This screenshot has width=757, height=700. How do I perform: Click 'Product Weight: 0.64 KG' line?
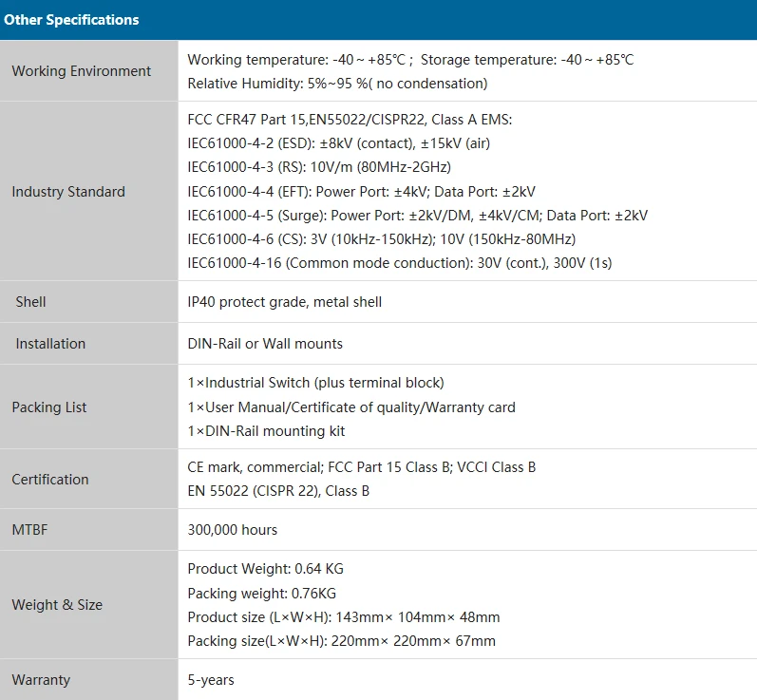click(x=266, y=569)
